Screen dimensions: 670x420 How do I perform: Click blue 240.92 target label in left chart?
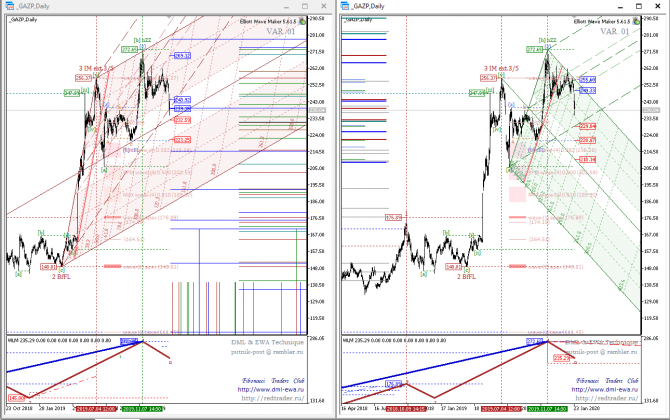182,100
